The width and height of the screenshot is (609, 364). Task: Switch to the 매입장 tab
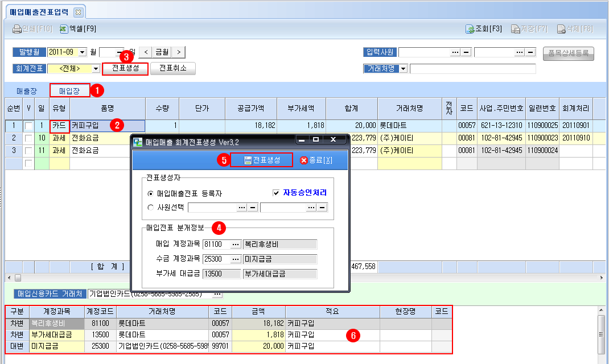coord(69,90)
